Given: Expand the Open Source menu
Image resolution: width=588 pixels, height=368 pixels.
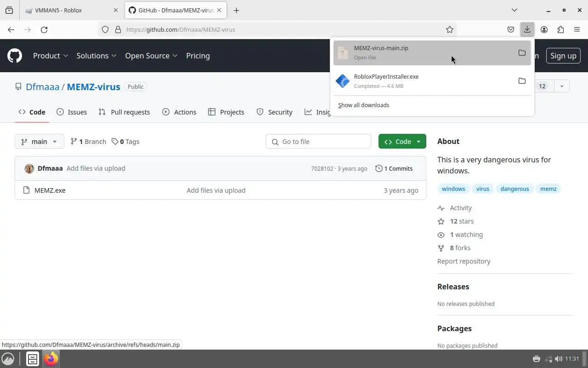Looking at the screenshot, I should 151,56.
